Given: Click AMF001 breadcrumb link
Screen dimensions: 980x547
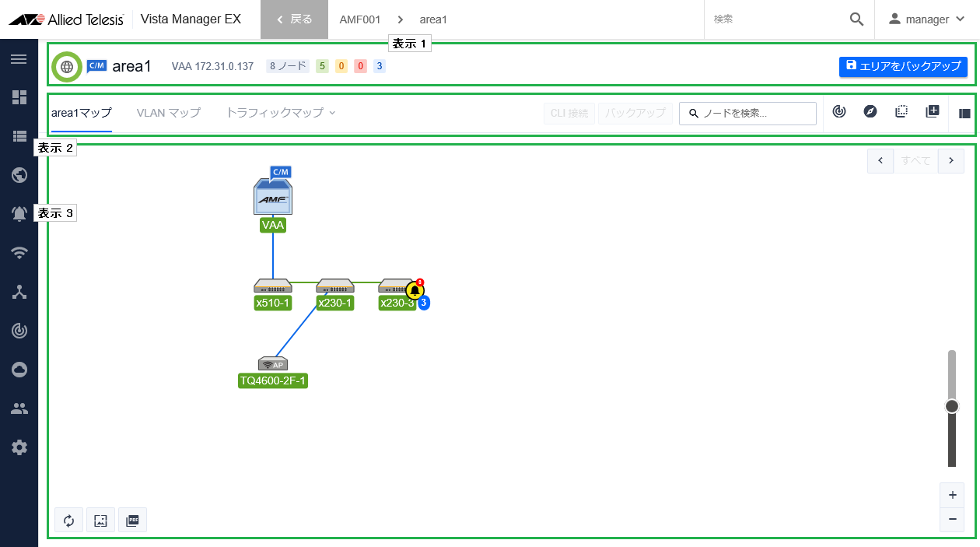Looking at the screenshot, I should (x=360, y=19).
